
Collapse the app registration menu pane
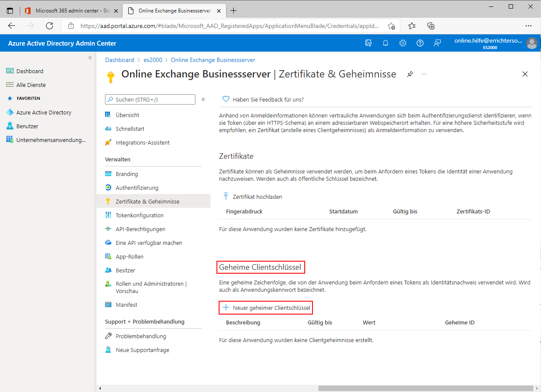tap(204, 99)
